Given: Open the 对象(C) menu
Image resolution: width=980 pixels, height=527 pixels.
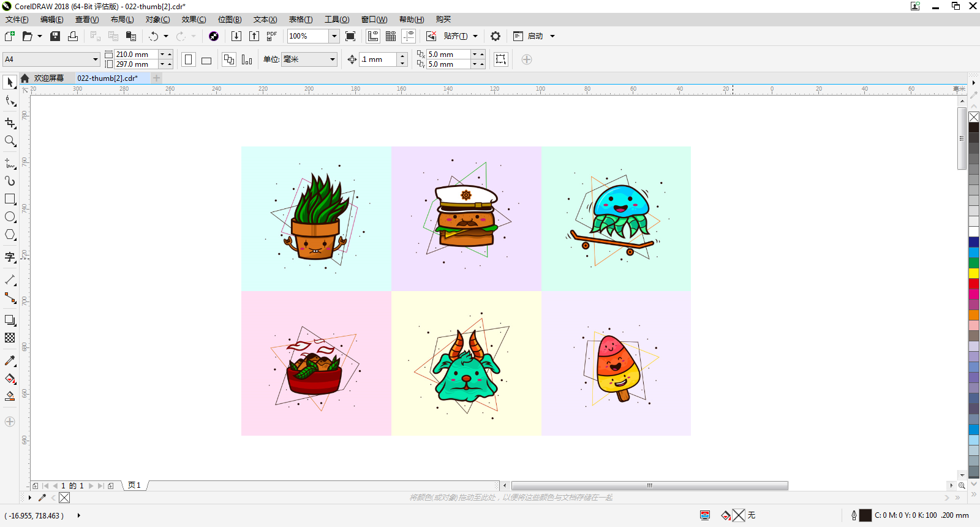Looking at the screenshot, I should [x=157, y=20].
